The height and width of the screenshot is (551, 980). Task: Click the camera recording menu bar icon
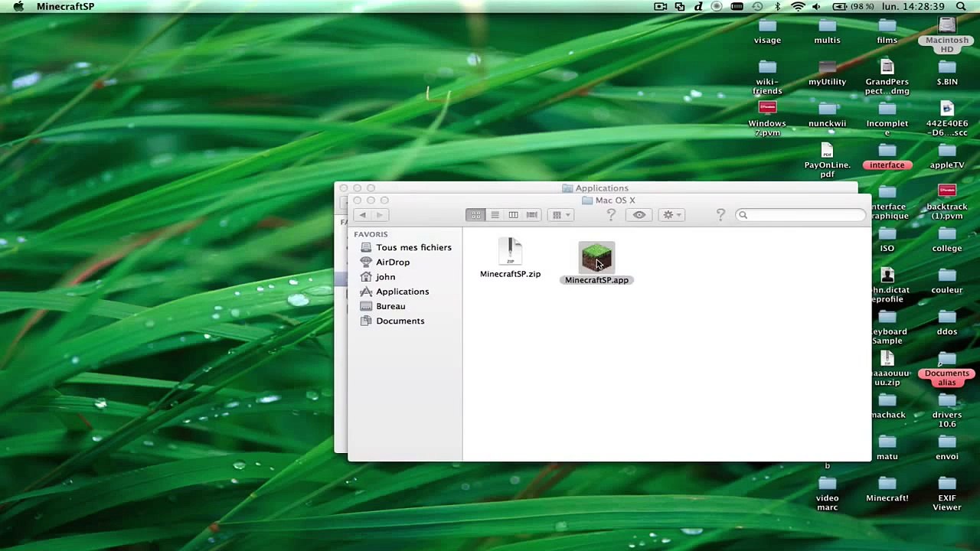660,7
